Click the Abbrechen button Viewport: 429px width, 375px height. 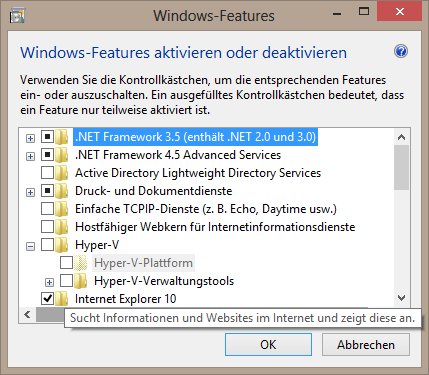point(366,344)
